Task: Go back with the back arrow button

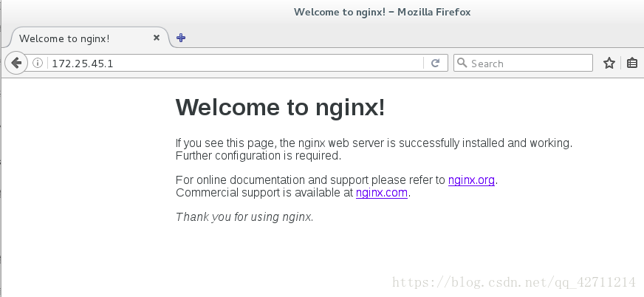Action: tap(16, 63)
